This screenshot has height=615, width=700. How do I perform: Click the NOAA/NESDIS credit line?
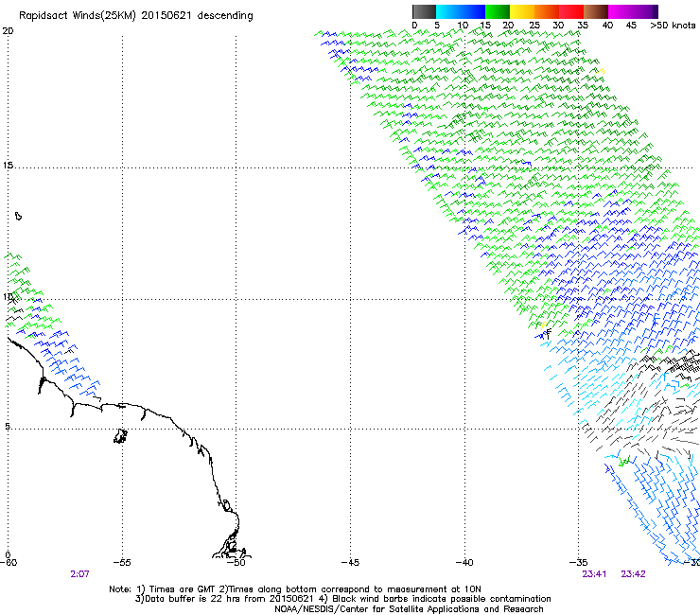tap(409, 609)
